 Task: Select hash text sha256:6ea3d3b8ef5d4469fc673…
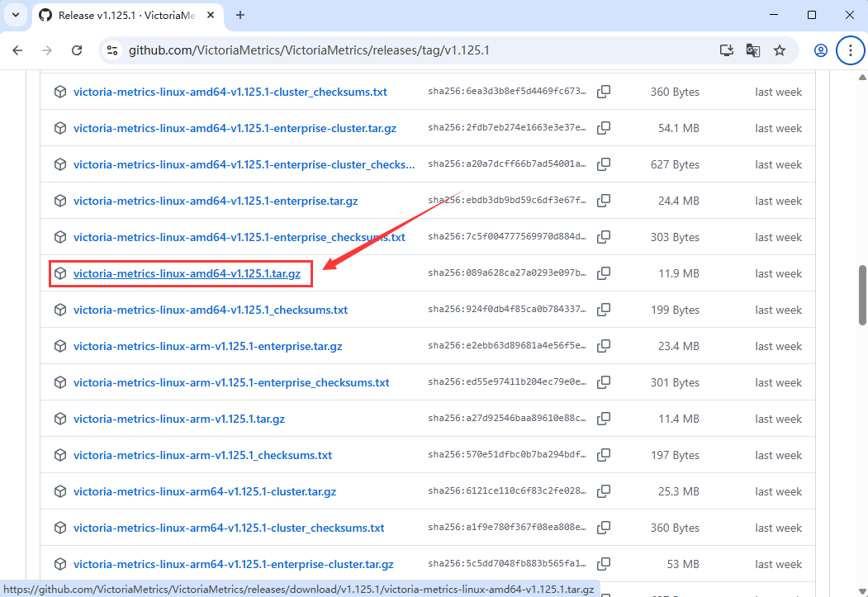click(x=506, y=92)
